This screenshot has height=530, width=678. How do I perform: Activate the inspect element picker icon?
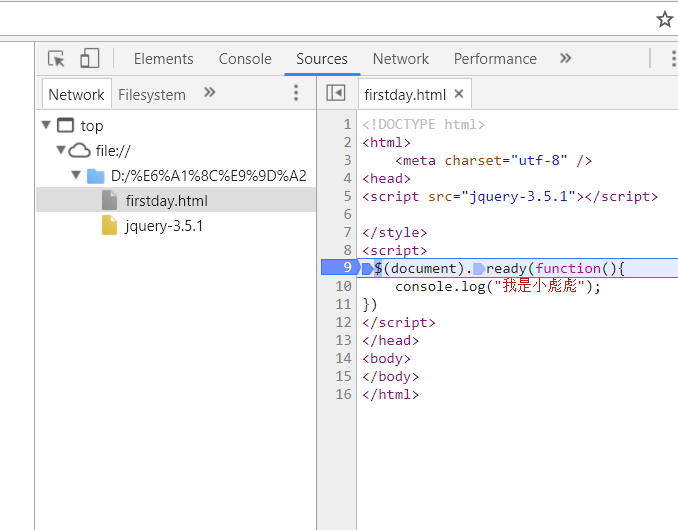click(x=56, y=58)
